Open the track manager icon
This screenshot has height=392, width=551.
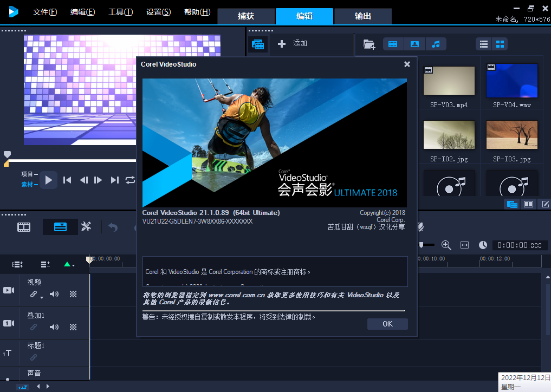[x=46, y=265]
